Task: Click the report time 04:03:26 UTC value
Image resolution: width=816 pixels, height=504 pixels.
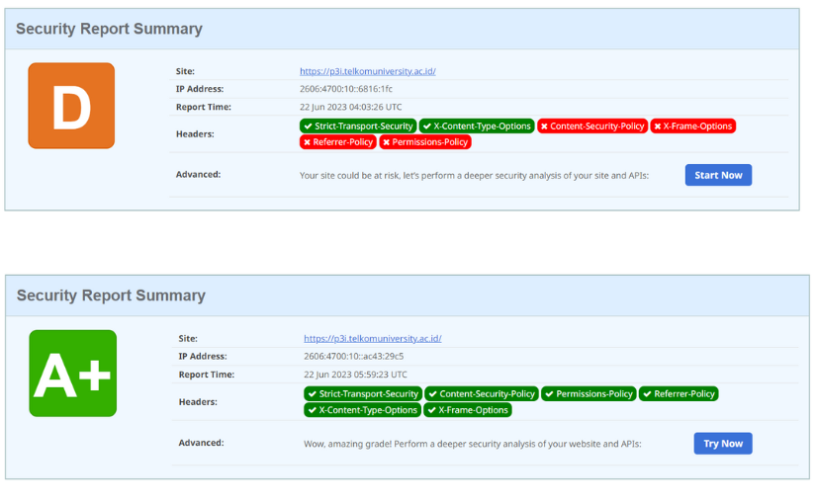Action: pos(350,107)
